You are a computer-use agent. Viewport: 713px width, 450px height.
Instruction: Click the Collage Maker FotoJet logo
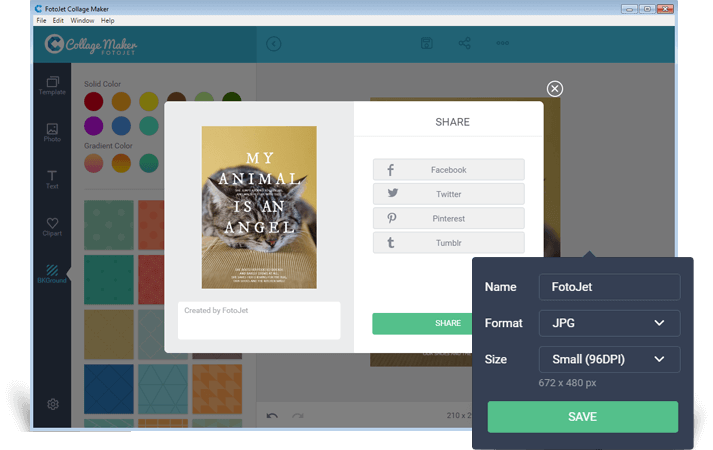(x=91, y=45)
